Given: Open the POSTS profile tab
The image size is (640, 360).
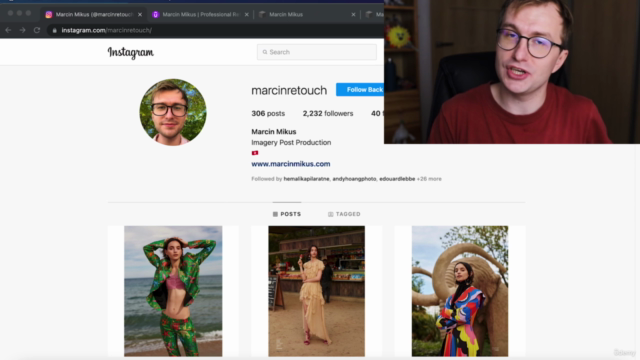Looking at the screenshot, I should [287, 214].
